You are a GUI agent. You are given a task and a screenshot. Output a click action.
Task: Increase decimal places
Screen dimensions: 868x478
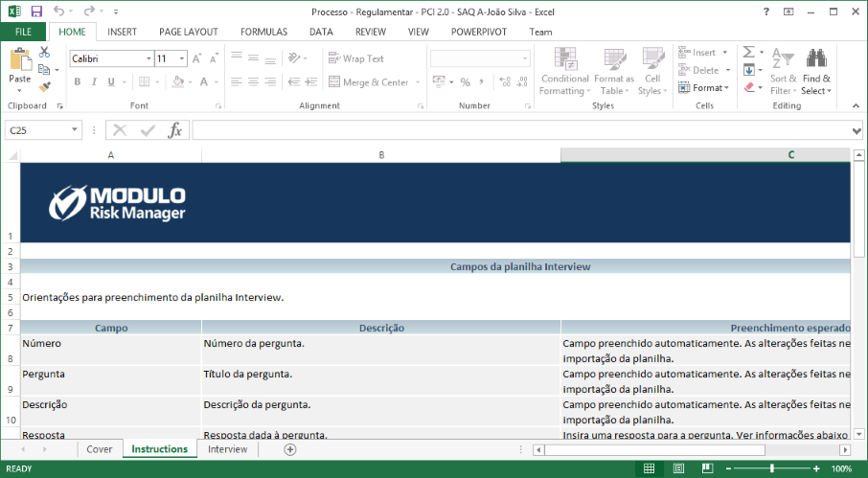click(x=505, y=81)
